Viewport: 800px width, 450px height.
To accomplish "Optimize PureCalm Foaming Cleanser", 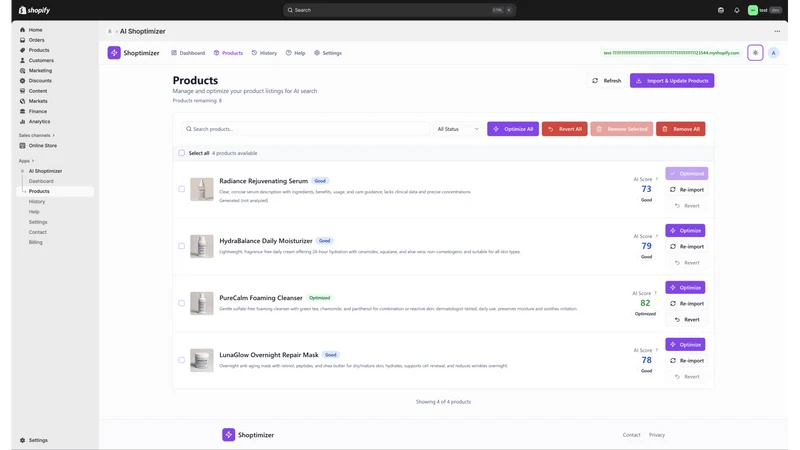I will 685,288.
